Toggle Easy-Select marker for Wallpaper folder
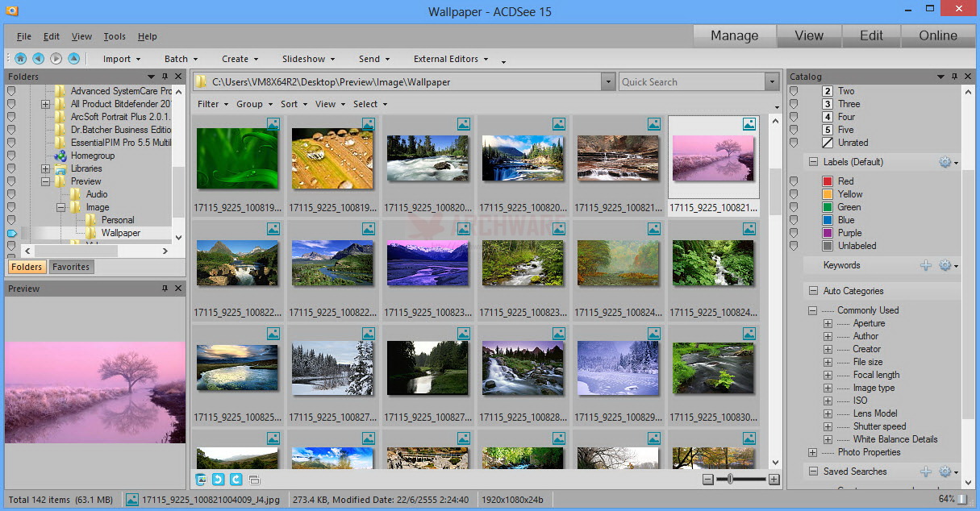This screenshot has width=980, height=511. pos(11,233)
